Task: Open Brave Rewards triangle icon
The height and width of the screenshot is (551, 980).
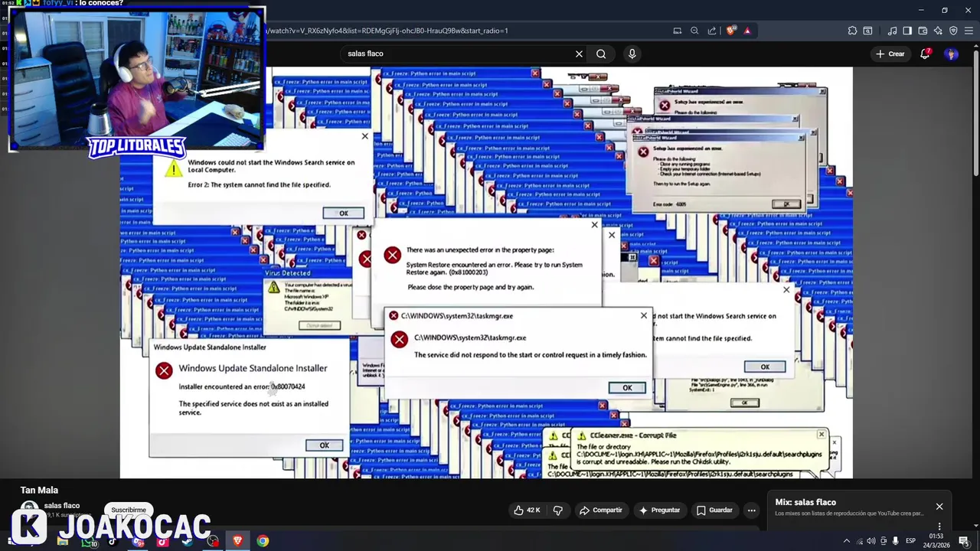Action: coord(747,31)
